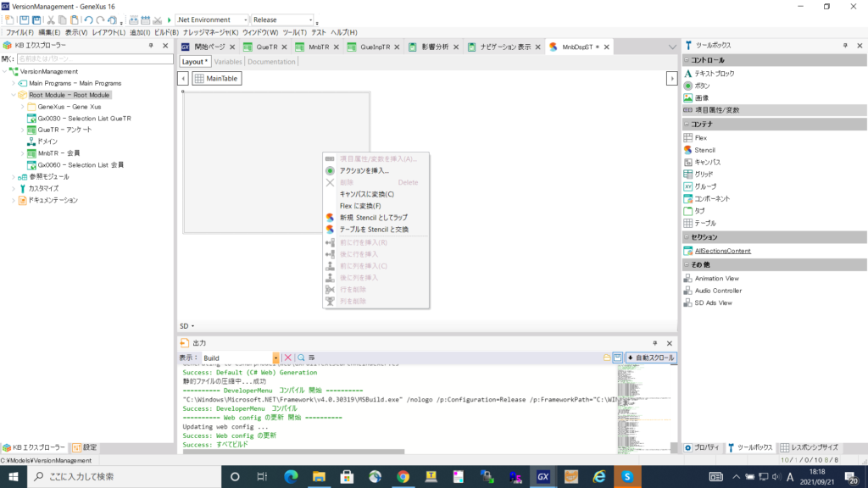Click the output save disk icon
The image size is (868, 488).
click(x=617, y=358)
